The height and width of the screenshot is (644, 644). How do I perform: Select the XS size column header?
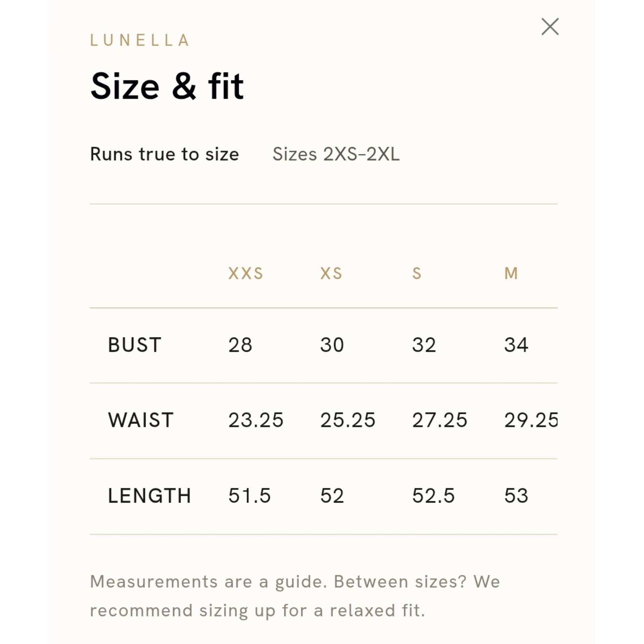[x=331, y=273]
